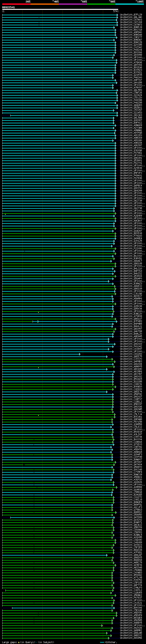Select hit label UniRef100_Q0DIR7
The height and width of the screenshot is (644, 146).
click(x=131, y=120)
